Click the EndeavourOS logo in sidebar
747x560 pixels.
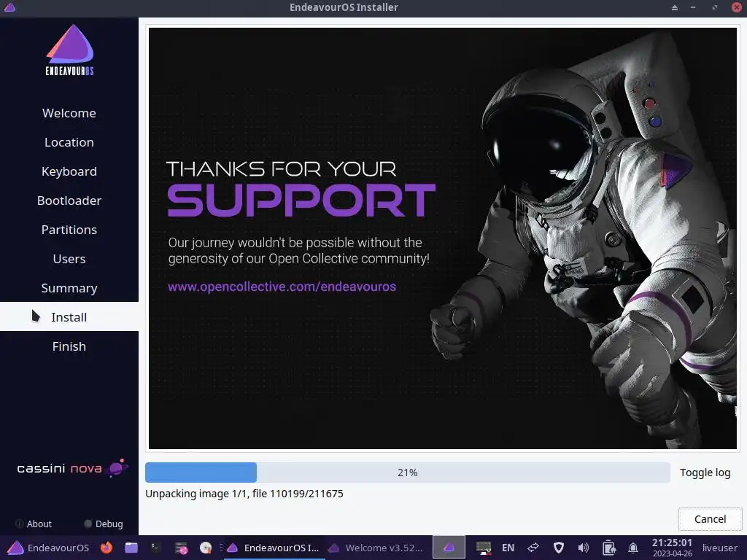click(x=69, y=50)
